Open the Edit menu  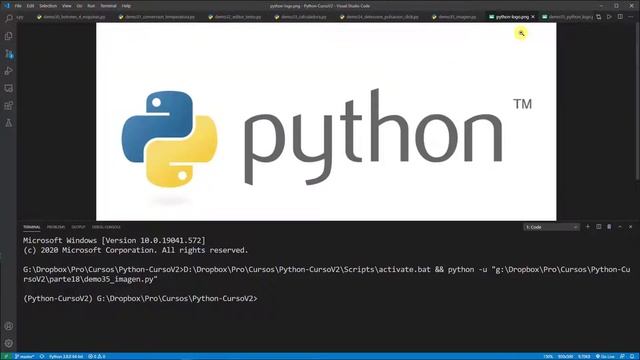31,6
